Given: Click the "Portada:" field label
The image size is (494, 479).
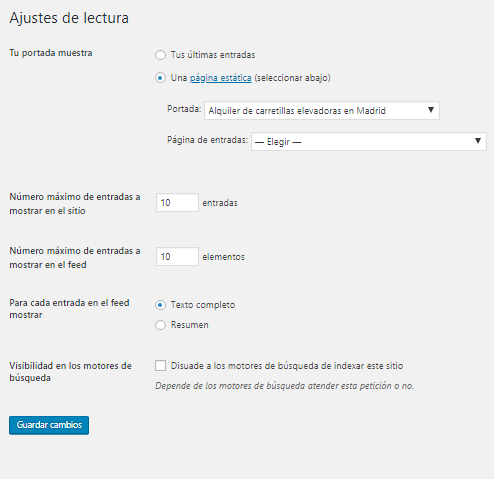Looking at the screenshot, I should coord(184,109).
